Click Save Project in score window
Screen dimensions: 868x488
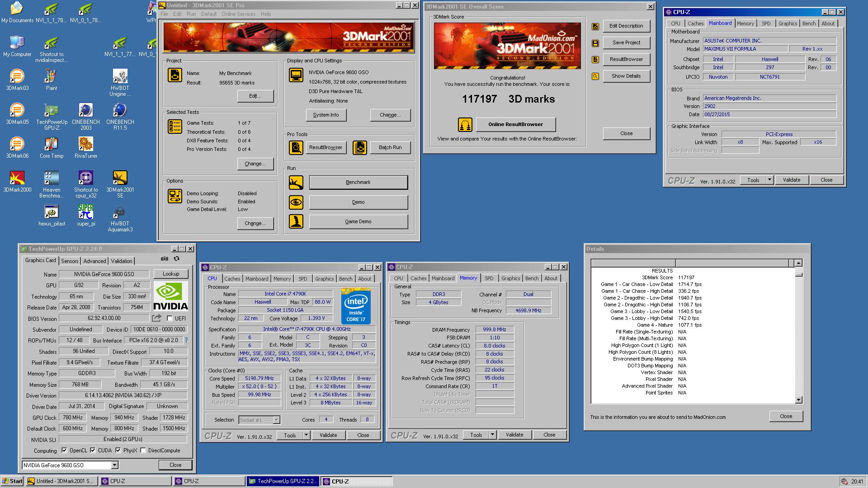(626, 42)
